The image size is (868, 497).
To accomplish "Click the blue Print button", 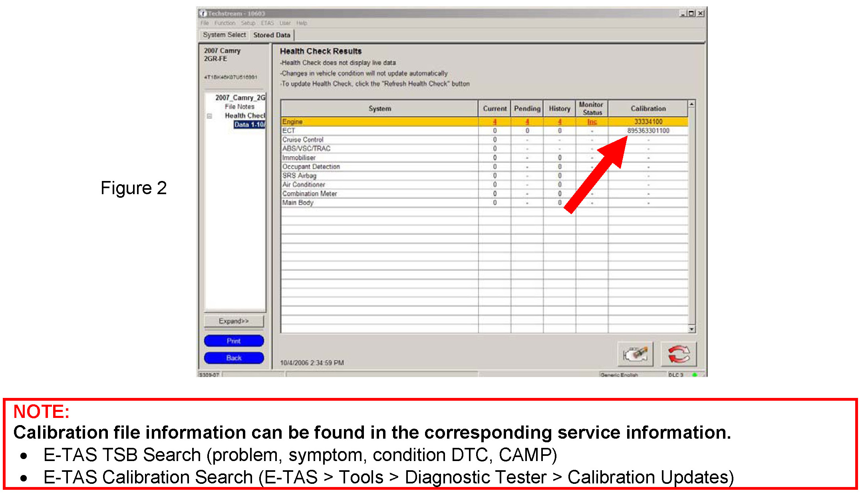I will (x=234, y=341).
